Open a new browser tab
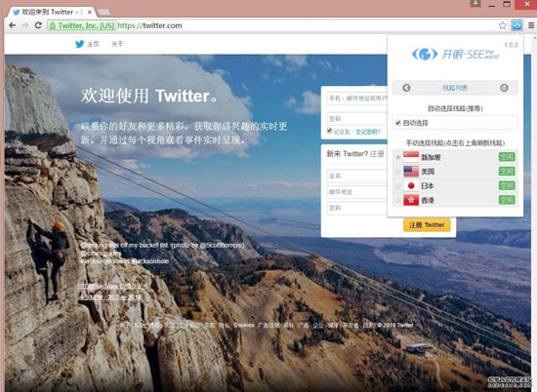Viewport: 537px width, 392px height. [104, 13]
